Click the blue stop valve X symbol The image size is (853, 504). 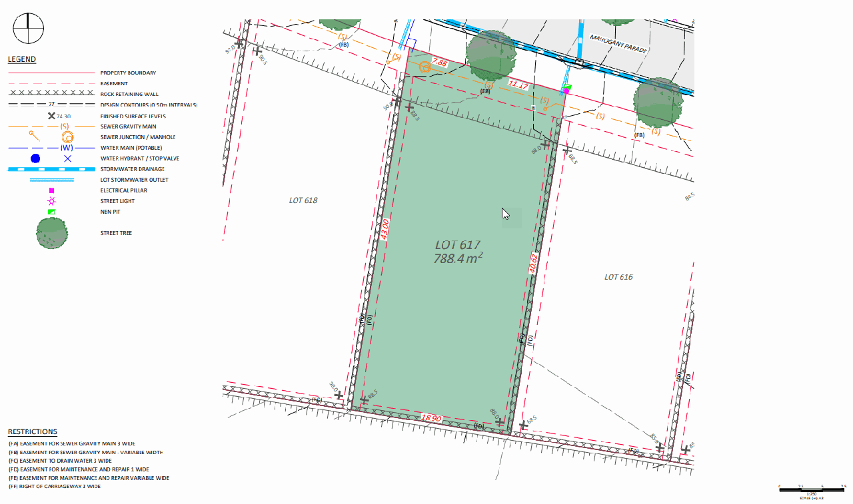[67, 158]
